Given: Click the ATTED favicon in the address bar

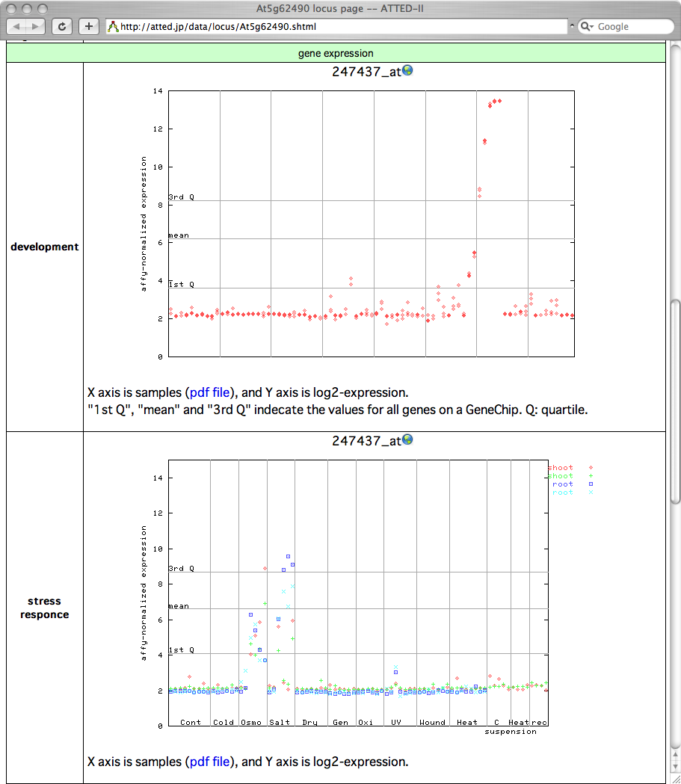Looking at the screenshot, I should [x=113, y=27].
